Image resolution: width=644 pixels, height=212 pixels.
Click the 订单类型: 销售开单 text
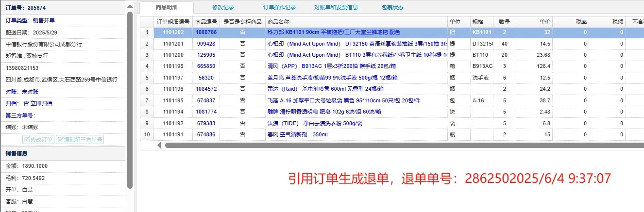pyautogui.click(x=30, y=20)
